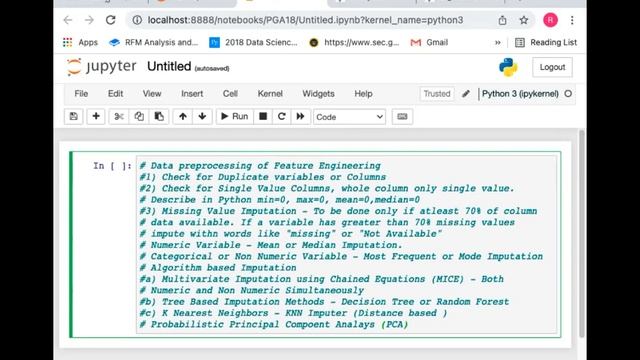The height and width of the screenshot is (360, 640).
Task: Click the pencil edit mode icon
Action: pos(466,94)
